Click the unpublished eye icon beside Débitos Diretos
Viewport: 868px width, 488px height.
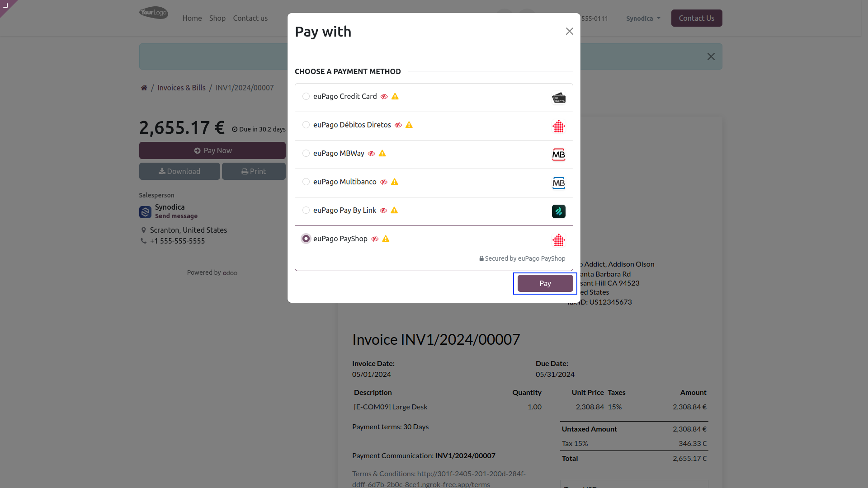398,125
